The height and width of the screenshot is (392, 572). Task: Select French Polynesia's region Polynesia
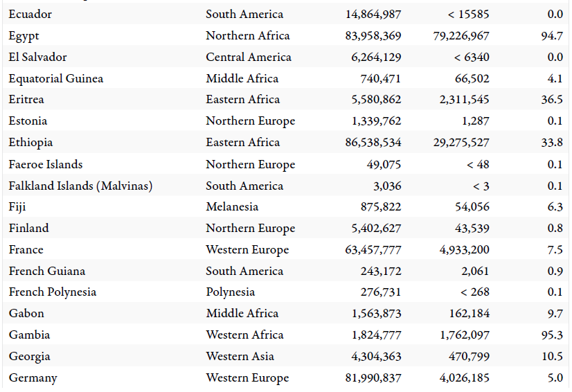click(x=231, y=292)
